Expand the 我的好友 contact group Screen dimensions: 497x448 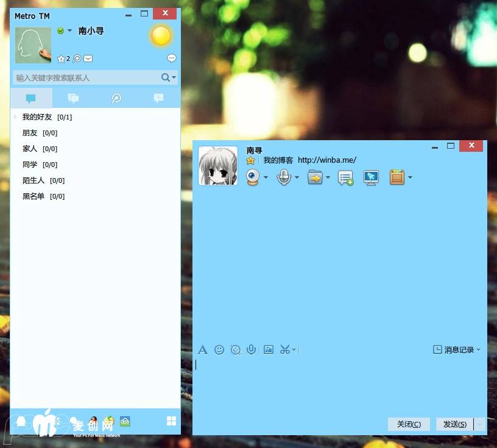(x=15, y=117)
